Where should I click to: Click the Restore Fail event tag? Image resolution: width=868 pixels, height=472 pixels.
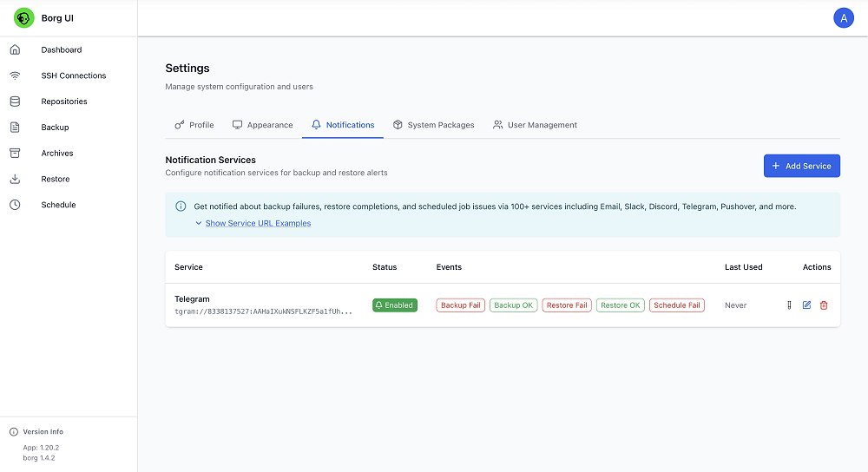tap(567, 305)
